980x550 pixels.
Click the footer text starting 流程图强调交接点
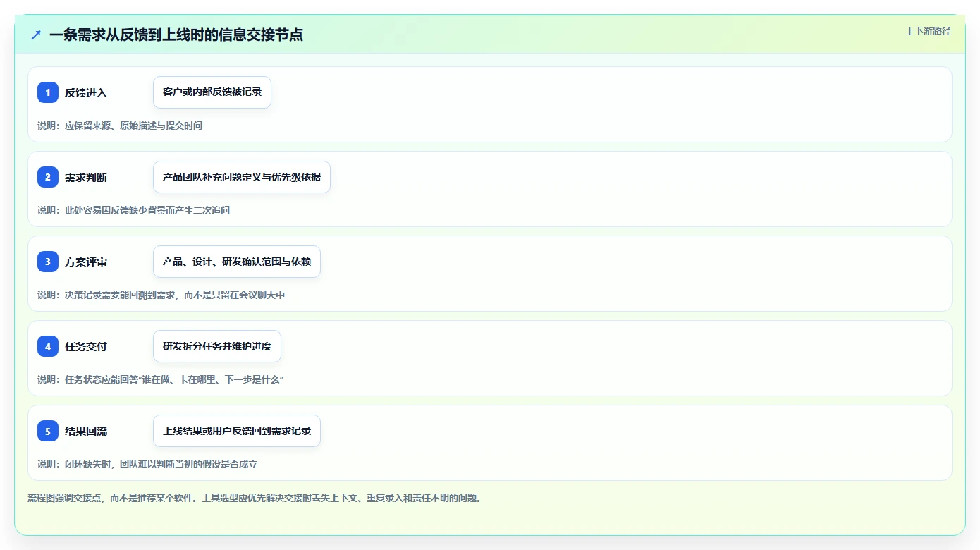pos(255,498)
